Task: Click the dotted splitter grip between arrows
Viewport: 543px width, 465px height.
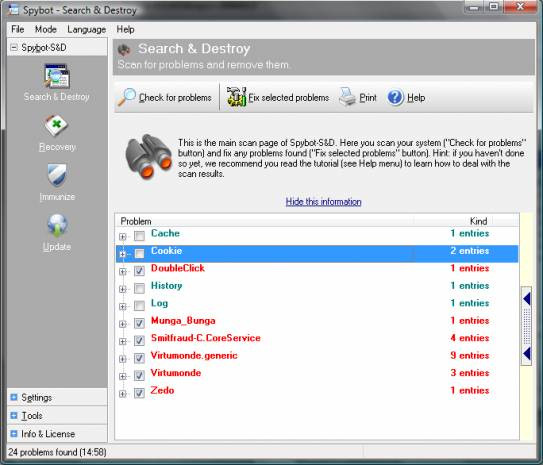Action: (x=526, y=326)
